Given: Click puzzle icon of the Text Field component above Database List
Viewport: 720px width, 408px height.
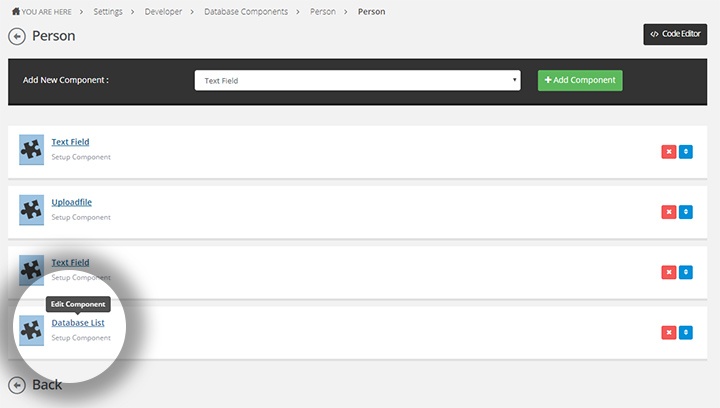Looking at the screenshot, I should click(x=31, y=270).
